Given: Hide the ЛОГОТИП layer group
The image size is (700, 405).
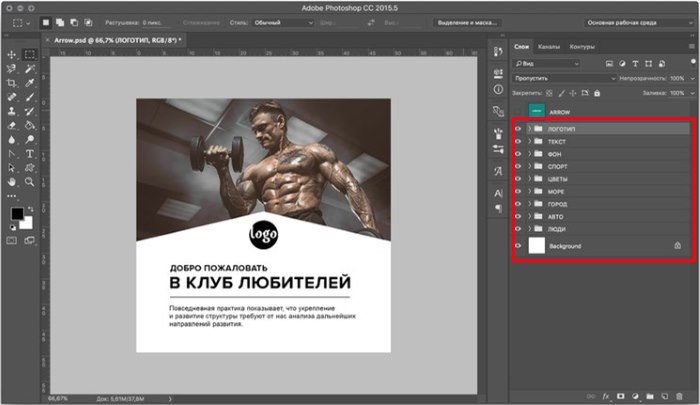Looking at the screenshot, I should coord(518,129).
